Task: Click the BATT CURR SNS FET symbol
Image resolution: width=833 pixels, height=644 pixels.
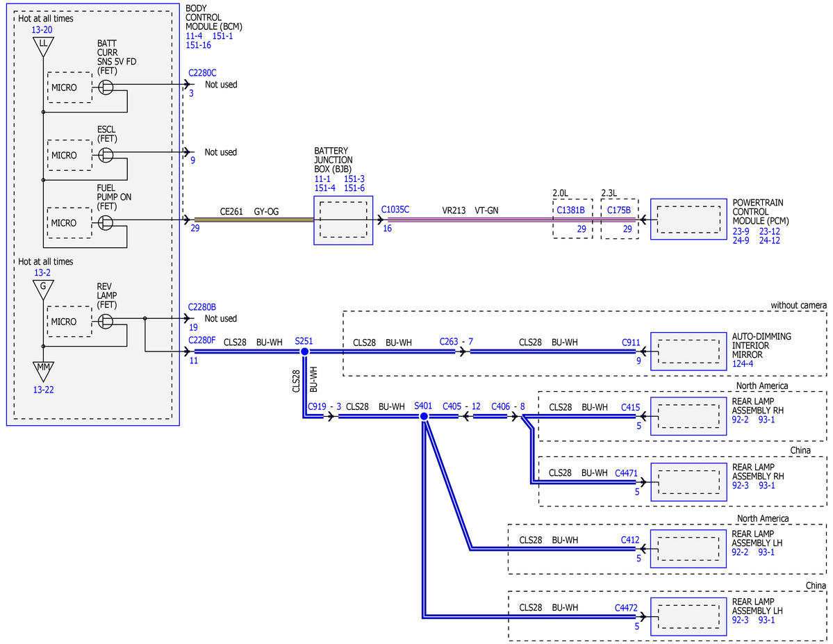Action: point(106,87)
